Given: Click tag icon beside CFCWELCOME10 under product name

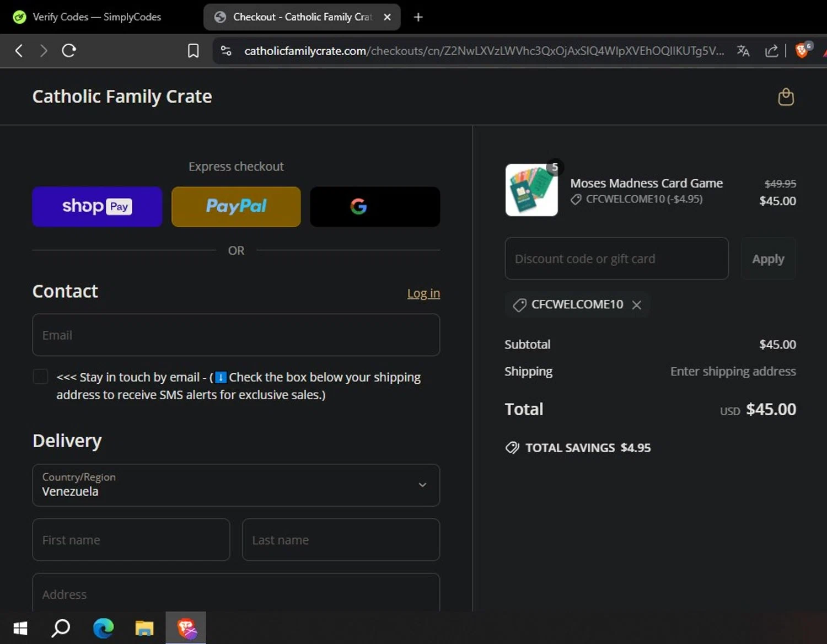Looking at the screenshot, I should click(576, 200).
